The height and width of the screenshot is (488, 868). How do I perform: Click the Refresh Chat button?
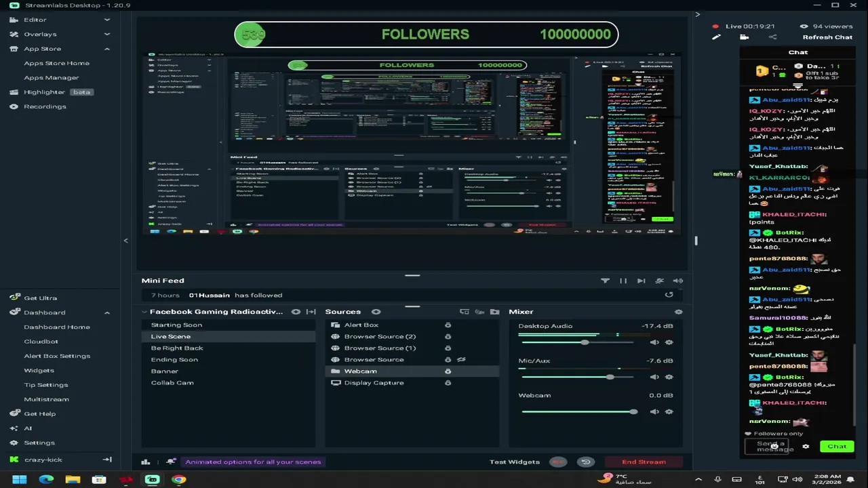(827, 37)
